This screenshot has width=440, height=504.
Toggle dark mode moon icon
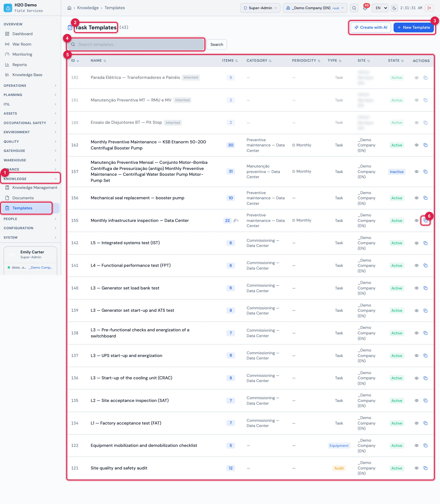pyautogui.click(x=394, y=8)
